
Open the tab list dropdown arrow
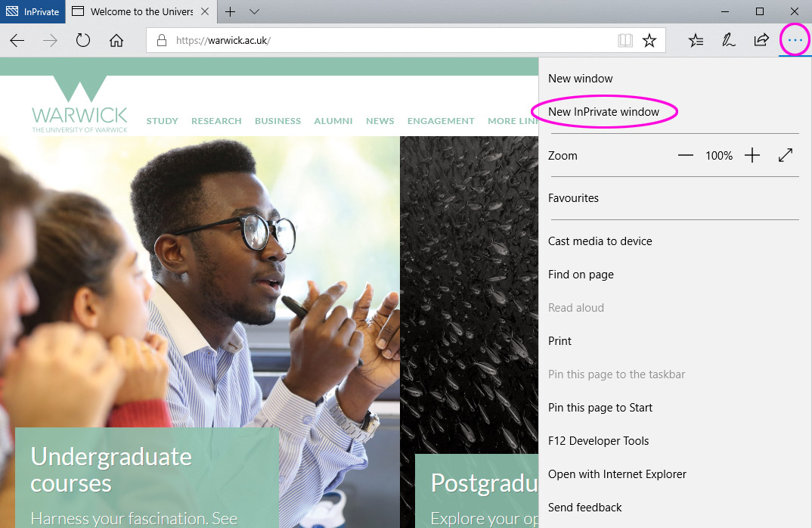click(x=255, y=12)
